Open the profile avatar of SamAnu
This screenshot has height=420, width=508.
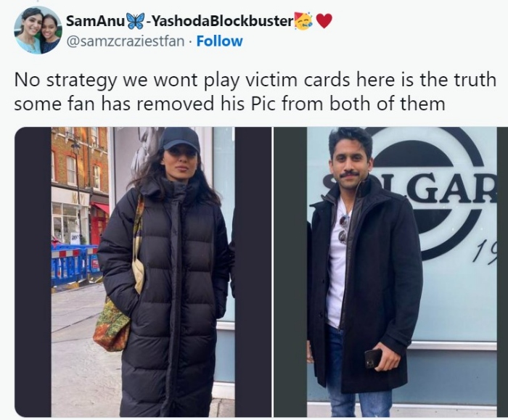(38, 30)
